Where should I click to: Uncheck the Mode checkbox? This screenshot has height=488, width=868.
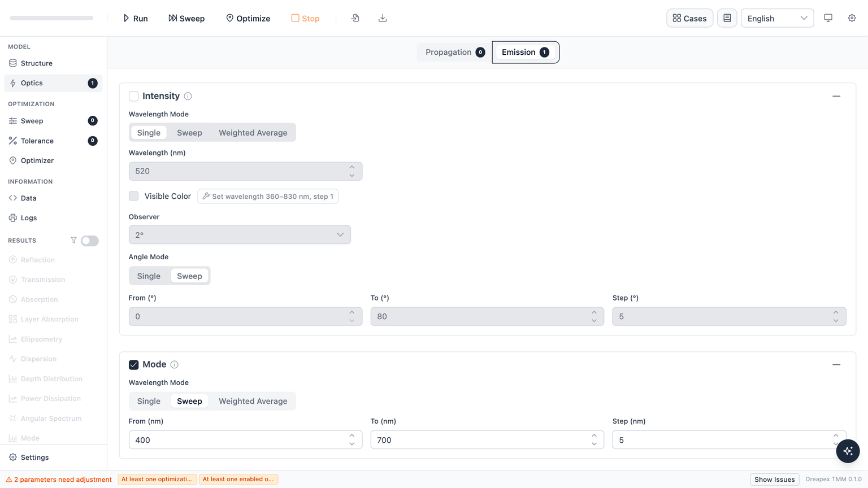(134, 365)
